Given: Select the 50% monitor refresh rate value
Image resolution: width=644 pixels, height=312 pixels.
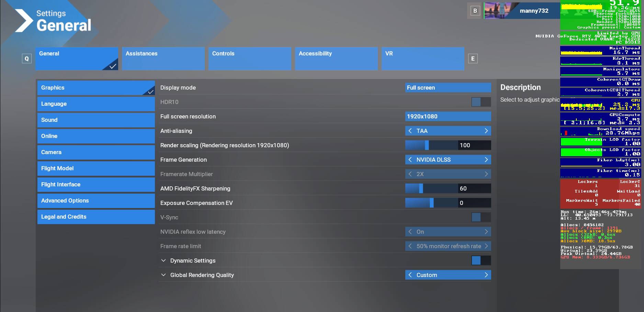Looking at the screenshot, I should pos(448,246).
